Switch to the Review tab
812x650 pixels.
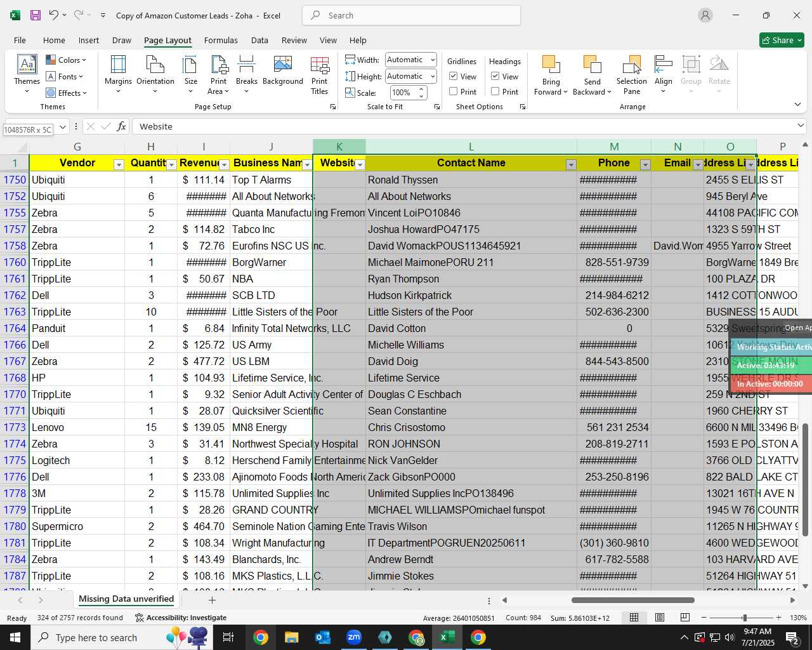tap(294, 40)
